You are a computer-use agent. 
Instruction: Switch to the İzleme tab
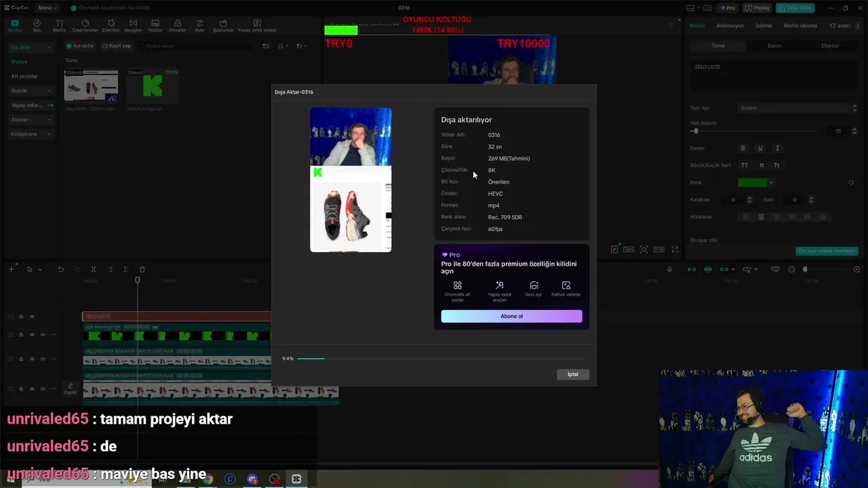pyautogui.click(x=764, y=26)
